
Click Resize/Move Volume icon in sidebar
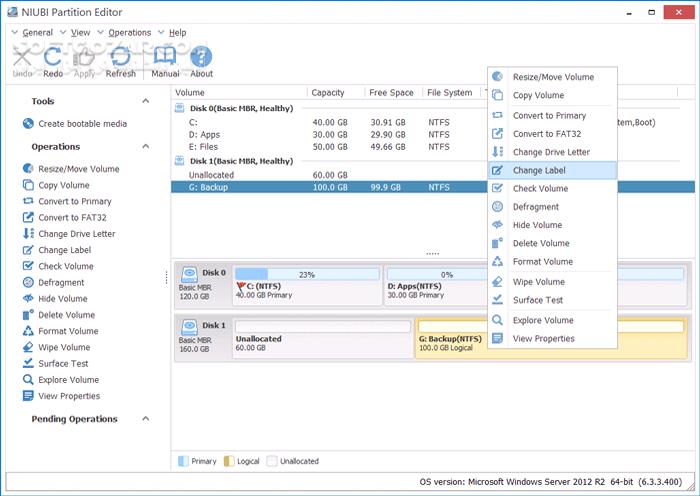click(x=28, y=168)
